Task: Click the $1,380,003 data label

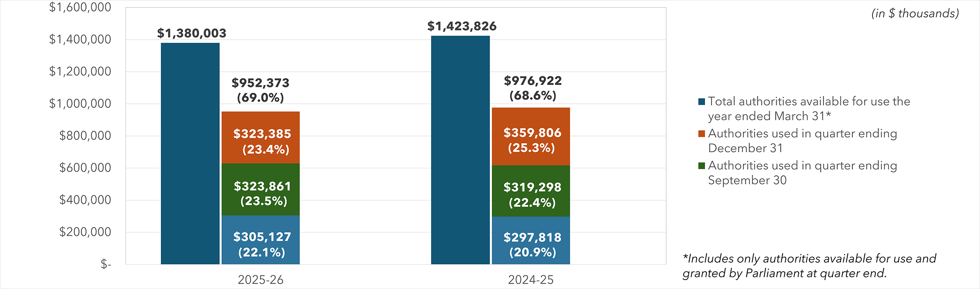Action: [192, 33]
